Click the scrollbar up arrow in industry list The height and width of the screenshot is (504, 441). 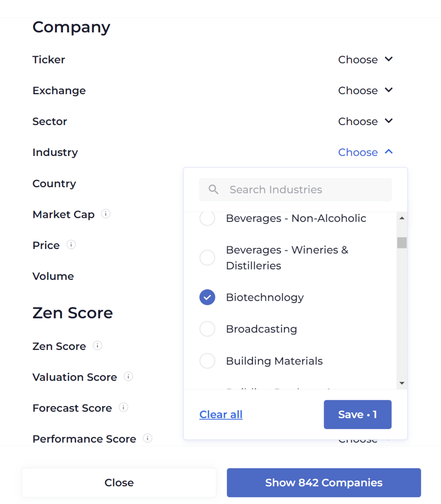402,218
